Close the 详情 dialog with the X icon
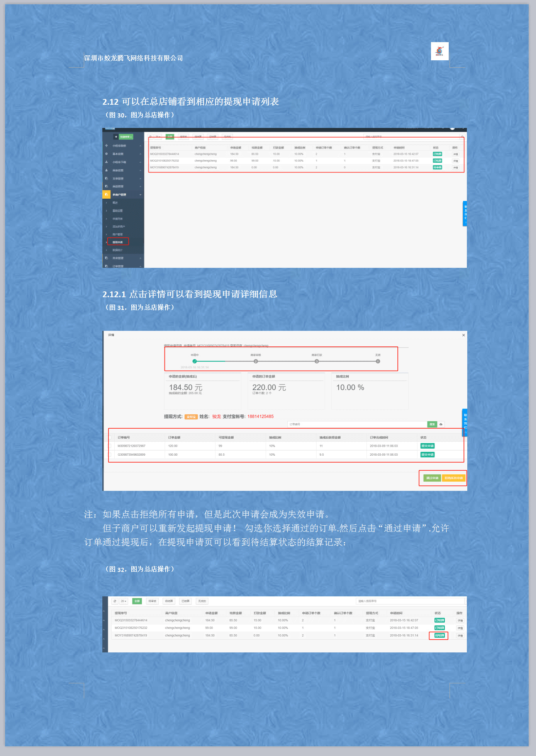 [463, 335]
